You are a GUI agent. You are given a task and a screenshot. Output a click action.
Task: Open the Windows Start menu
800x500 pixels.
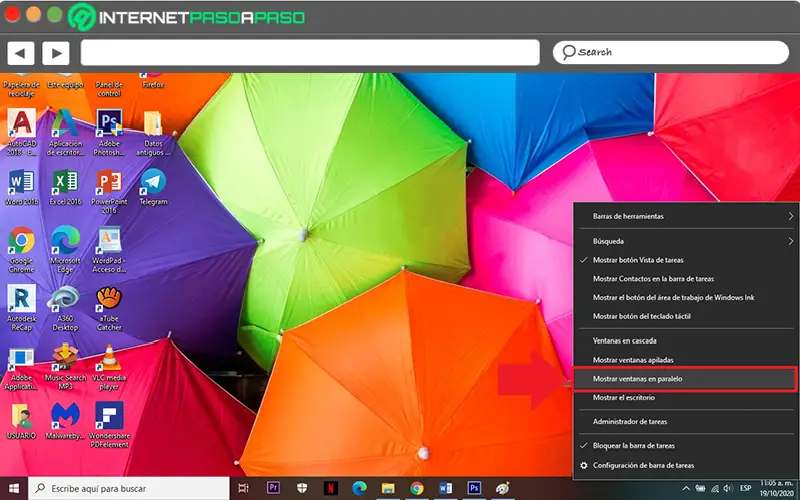tap(14, 488)
